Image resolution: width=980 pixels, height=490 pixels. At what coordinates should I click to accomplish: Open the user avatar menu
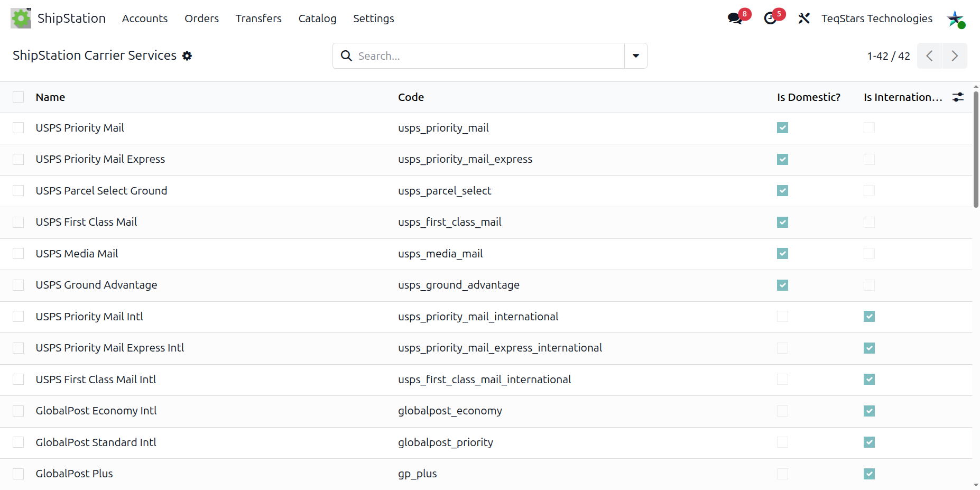point(956,19)
